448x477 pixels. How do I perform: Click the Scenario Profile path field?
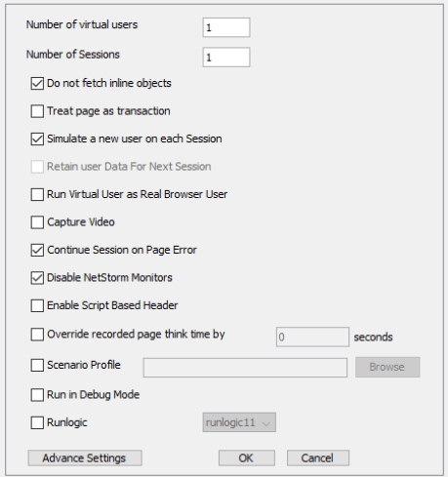[245, 368]
